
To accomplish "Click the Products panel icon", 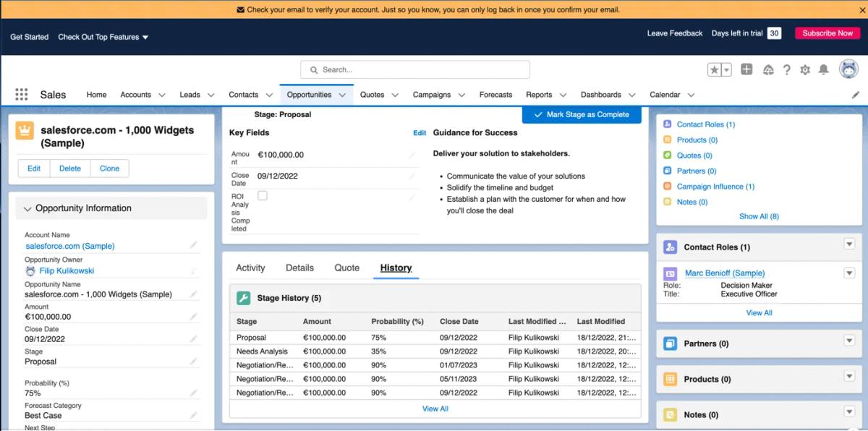I will (x=671, y=379).
